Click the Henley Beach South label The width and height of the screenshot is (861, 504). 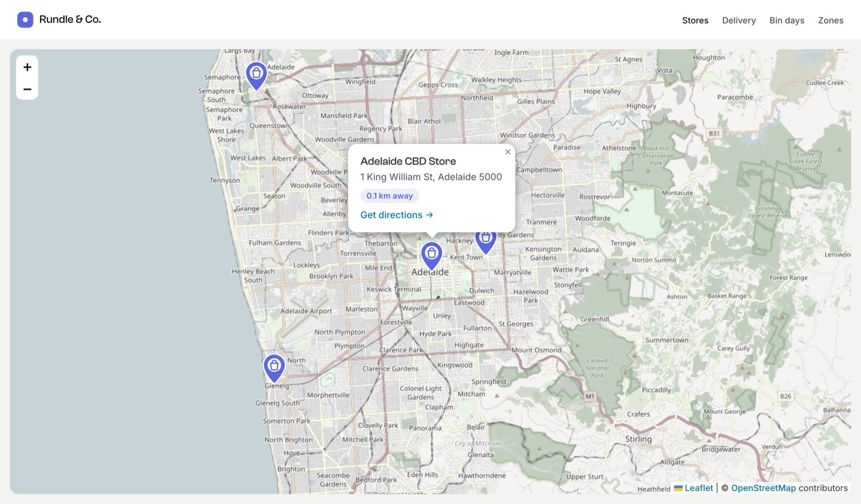coord(254,275)
